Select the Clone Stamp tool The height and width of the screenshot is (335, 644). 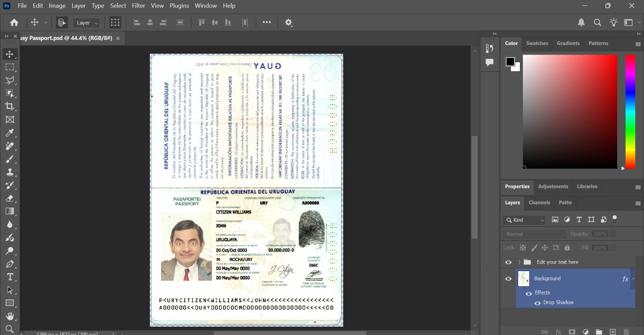[10, 172]
